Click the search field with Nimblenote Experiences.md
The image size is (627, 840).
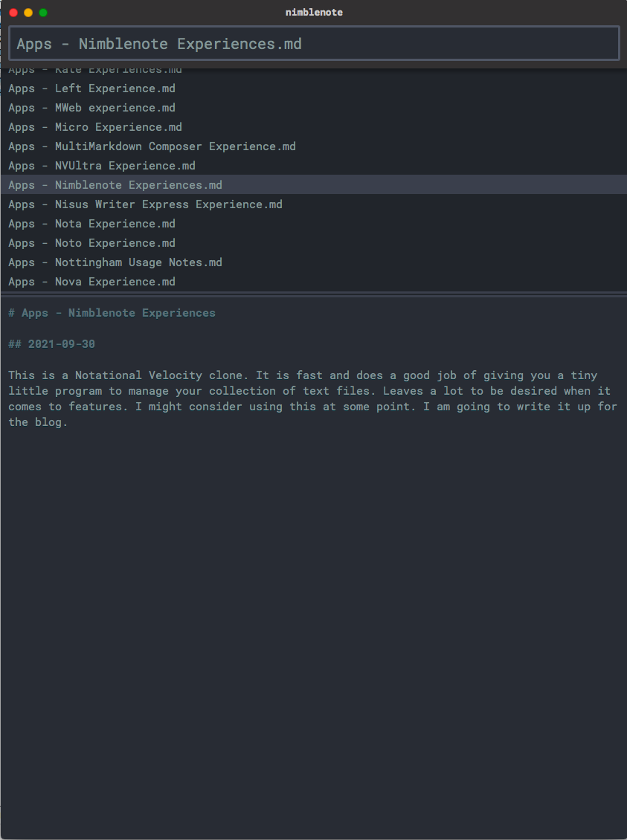coord(314,43)
